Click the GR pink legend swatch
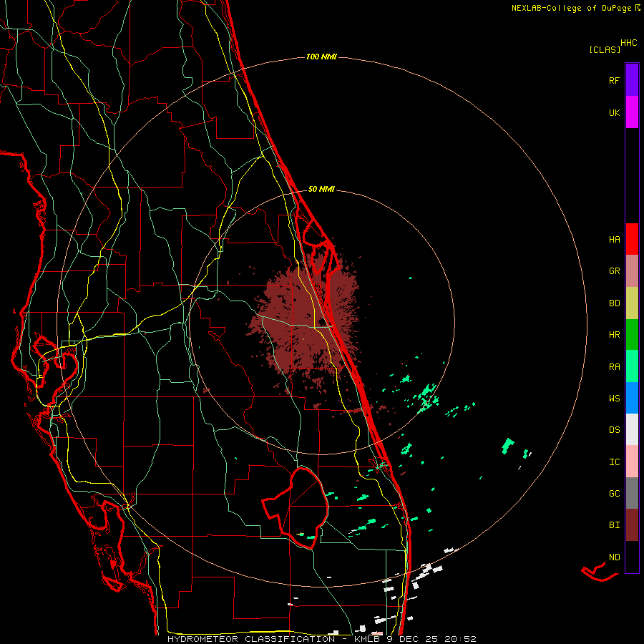 click(x=632, y=271)
